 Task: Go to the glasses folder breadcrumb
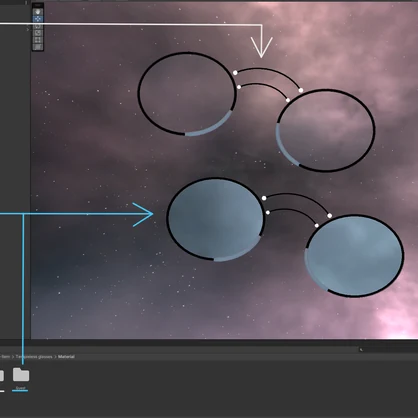34,357
